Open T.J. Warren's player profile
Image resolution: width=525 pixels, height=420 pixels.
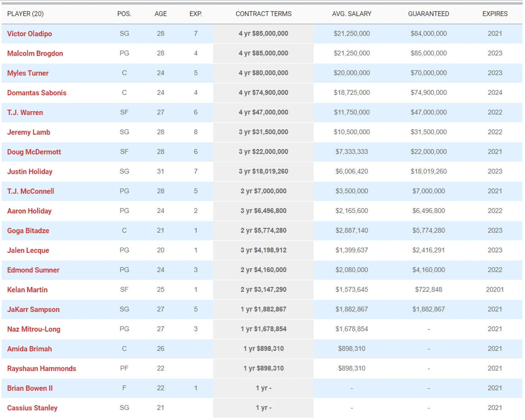pyautogui.click(x=25, y=112)
